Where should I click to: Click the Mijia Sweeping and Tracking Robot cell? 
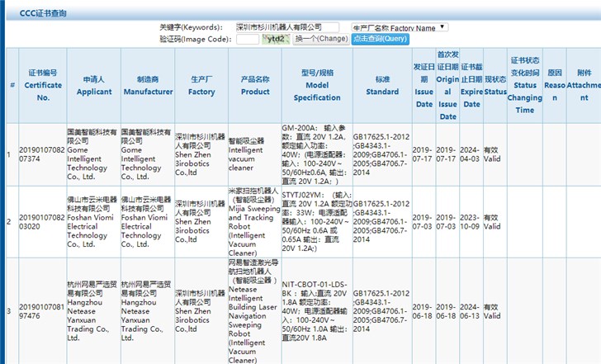pos(254,221)
